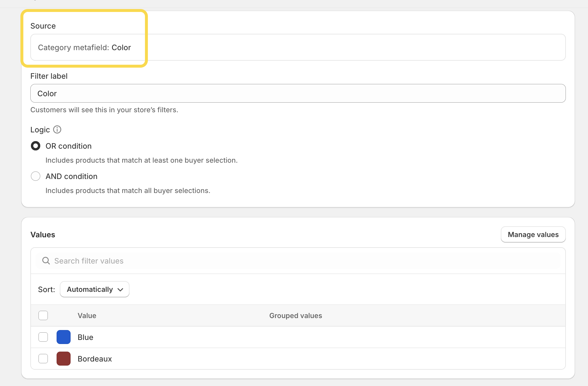588x386 pixels.
Task: Check the select-all values checkbox
Action: click(43, 315)
